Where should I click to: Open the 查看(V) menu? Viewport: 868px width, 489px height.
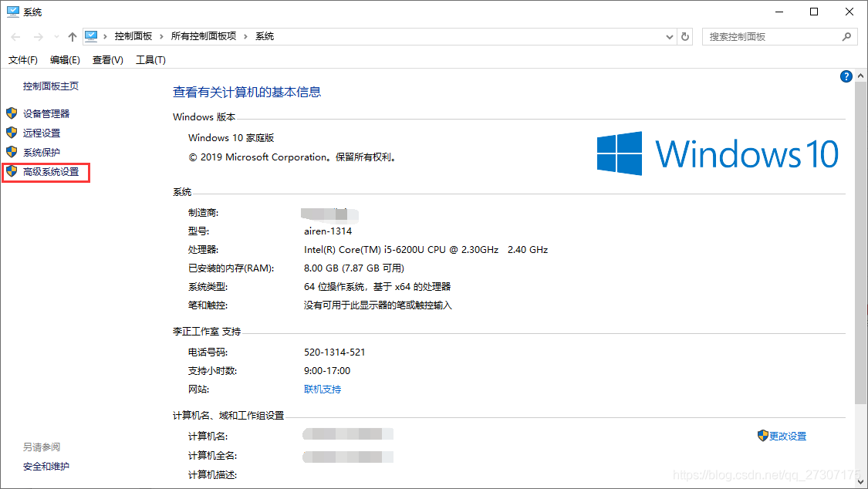pyautogui.click(x=107, y=59)
